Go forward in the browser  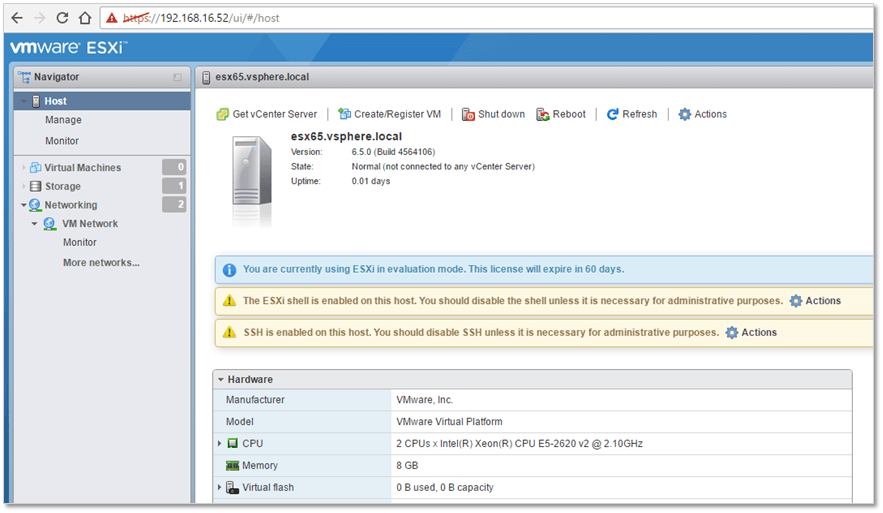click(39, 18)
